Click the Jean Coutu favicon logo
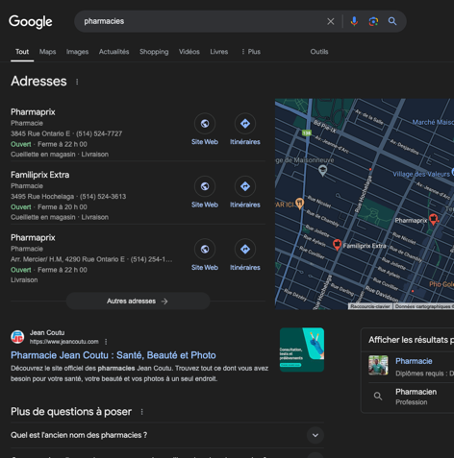Viewport: 454px width, 458px height. 17,337
